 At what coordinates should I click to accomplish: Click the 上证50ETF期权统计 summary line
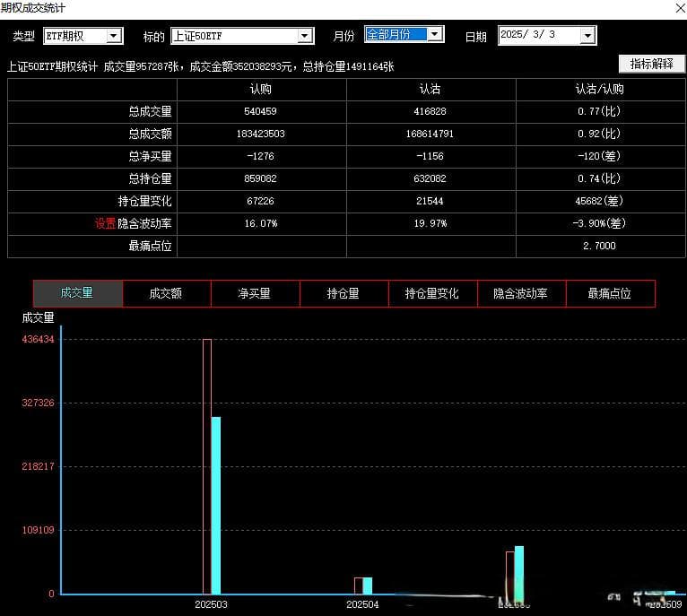coord(201,66)
